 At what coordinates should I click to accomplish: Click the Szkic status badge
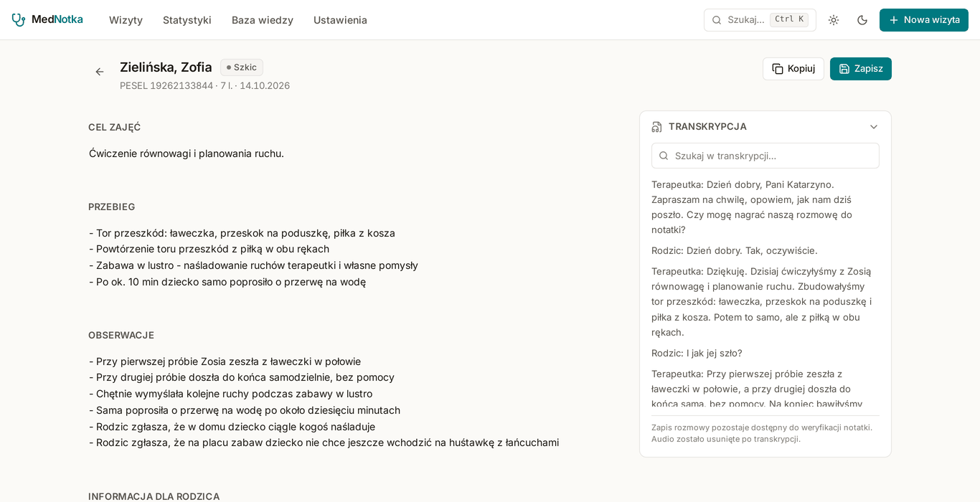[242, 67]
